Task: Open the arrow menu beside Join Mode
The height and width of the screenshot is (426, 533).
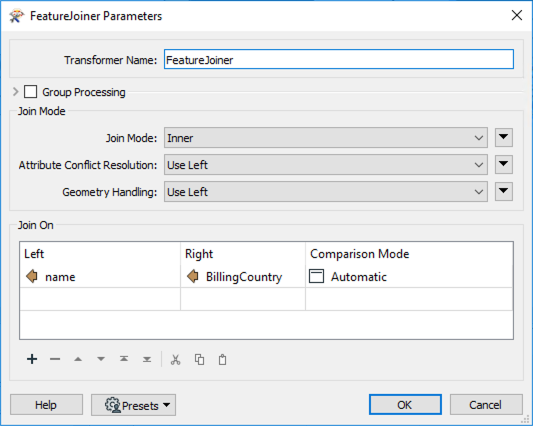Action: (x=503, y=137)
